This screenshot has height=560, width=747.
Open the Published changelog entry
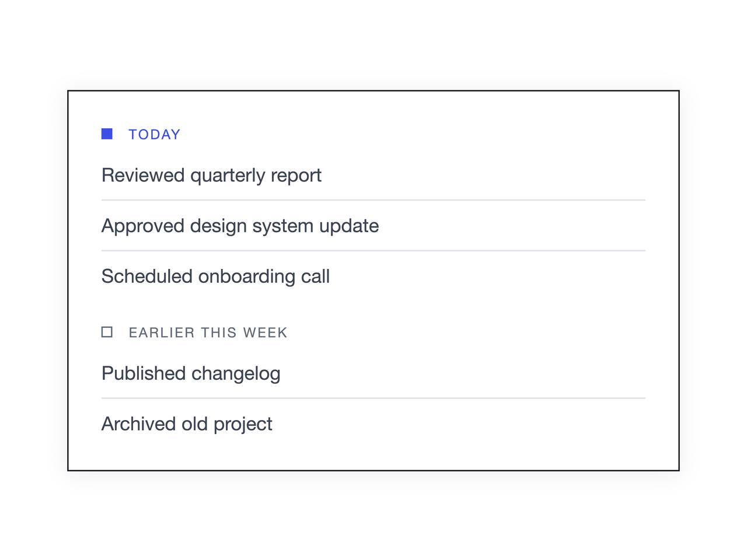tap(373, 373)
